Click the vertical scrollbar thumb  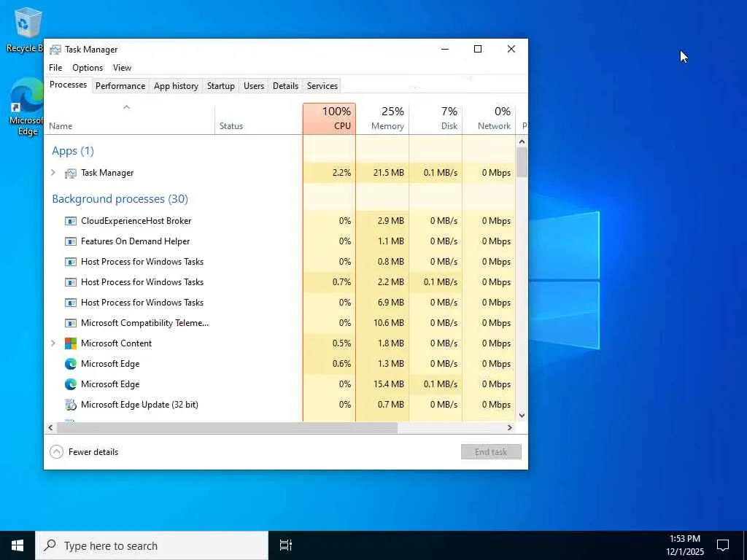(x=522, y=163)
